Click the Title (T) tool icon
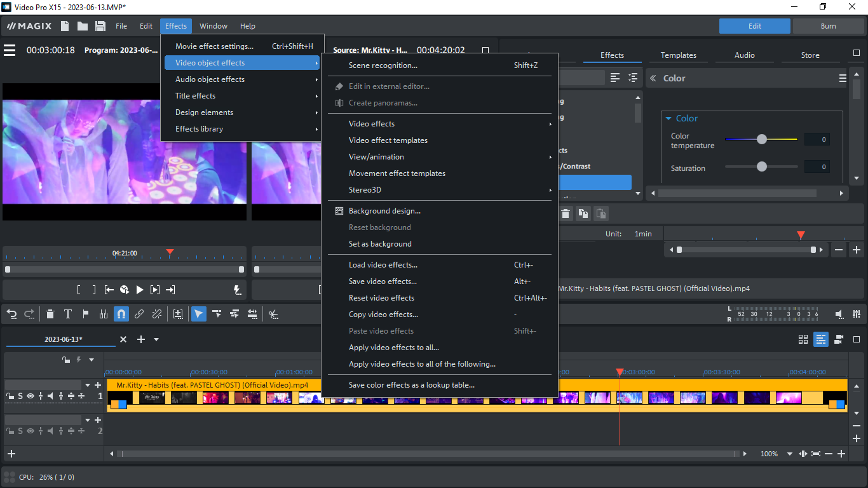 [x=67, y=314]
